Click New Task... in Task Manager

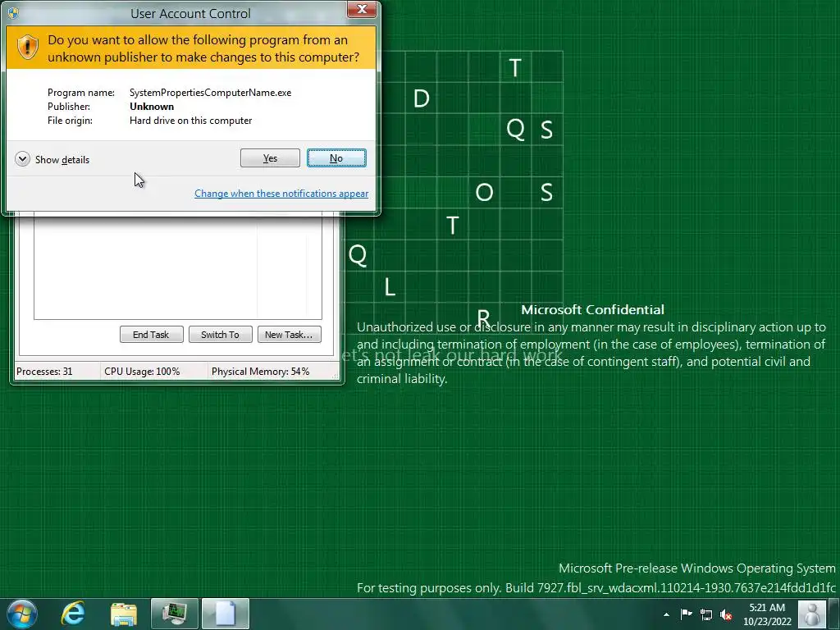point(289,335)
